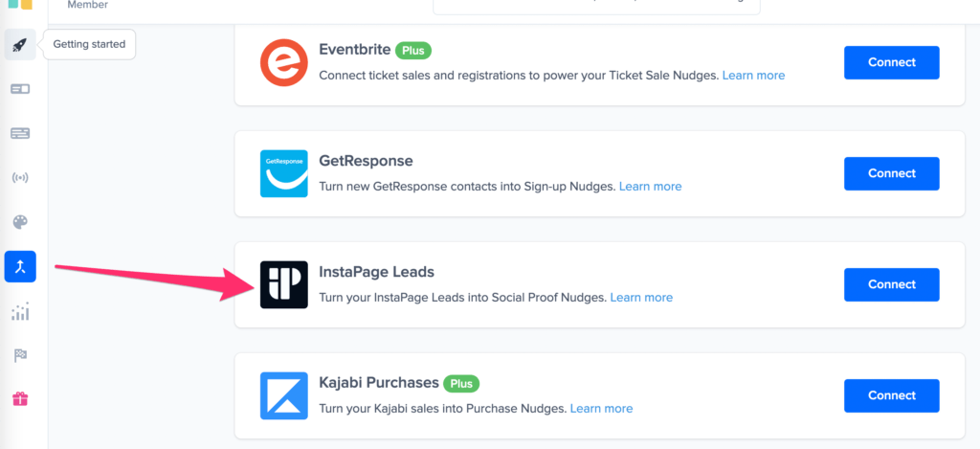Click Learn more under Kajabi Purchases
Screen dimensions: 980x449
601,408
